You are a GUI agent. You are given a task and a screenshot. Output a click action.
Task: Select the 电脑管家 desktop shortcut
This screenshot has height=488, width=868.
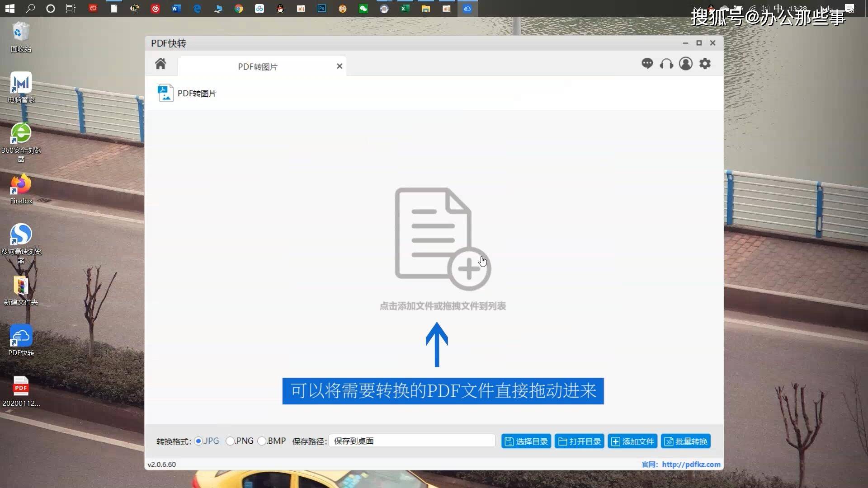21,88
